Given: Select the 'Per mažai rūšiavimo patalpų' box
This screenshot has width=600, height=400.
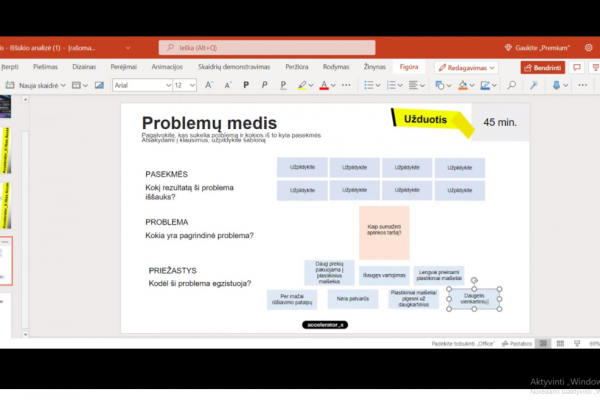Looking at the screenshot, I should tap(292, 299).
